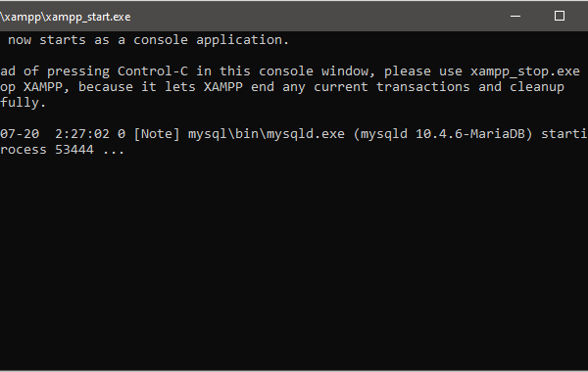
Task: Click the process number 53444
Action: tap(74, 150)
